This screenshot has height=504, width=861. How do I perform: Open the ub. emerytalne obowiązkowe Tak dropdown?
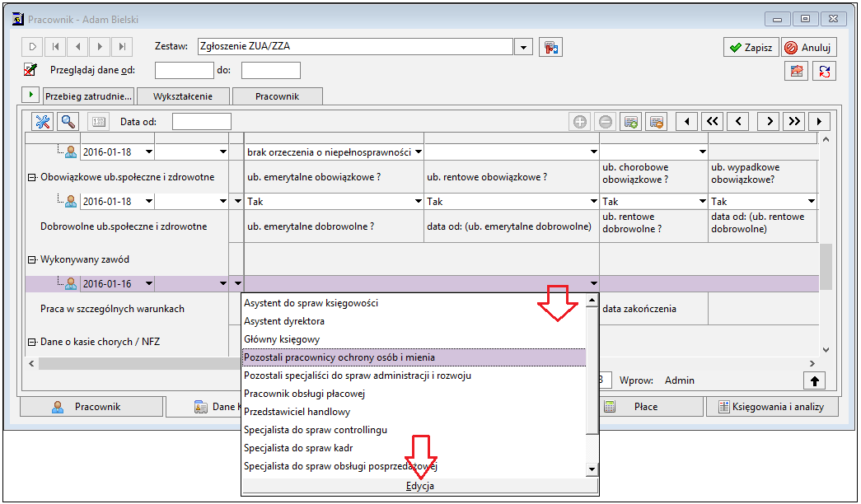pyautogui.click(x=419, y=202)
